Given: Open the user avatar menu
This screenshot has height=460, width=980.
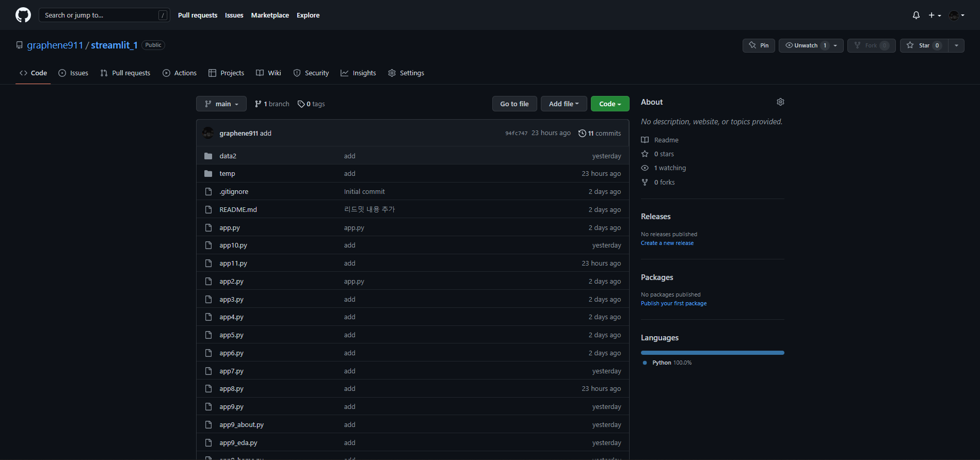Looking at the screenshot, I should point(957,15).
